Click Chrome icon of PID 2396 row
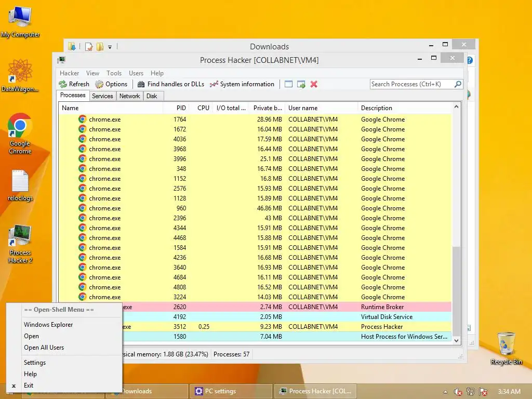 point(83,218)
